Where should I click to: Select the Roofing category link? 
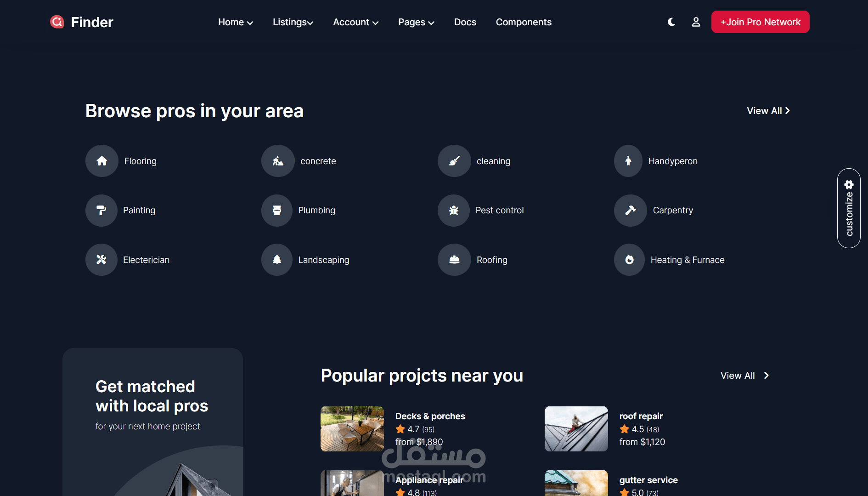pos(492,260)
